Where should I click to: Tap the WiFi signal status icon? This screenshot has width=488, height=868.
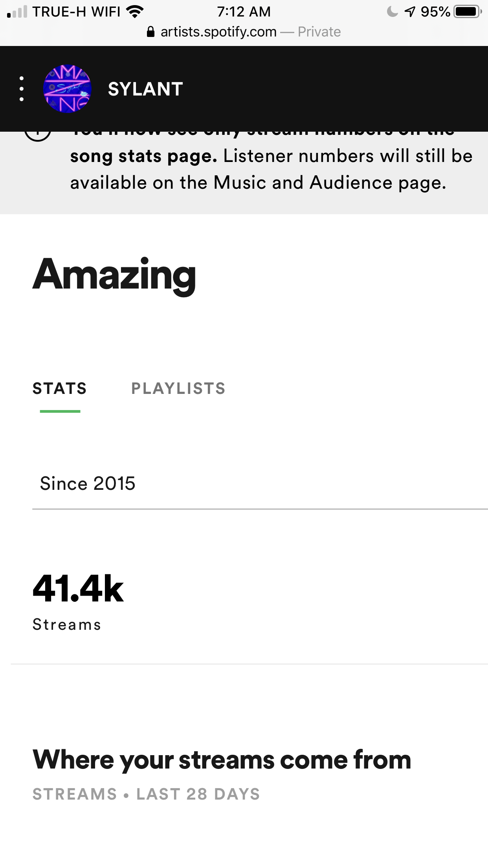(x=135, y=12)
